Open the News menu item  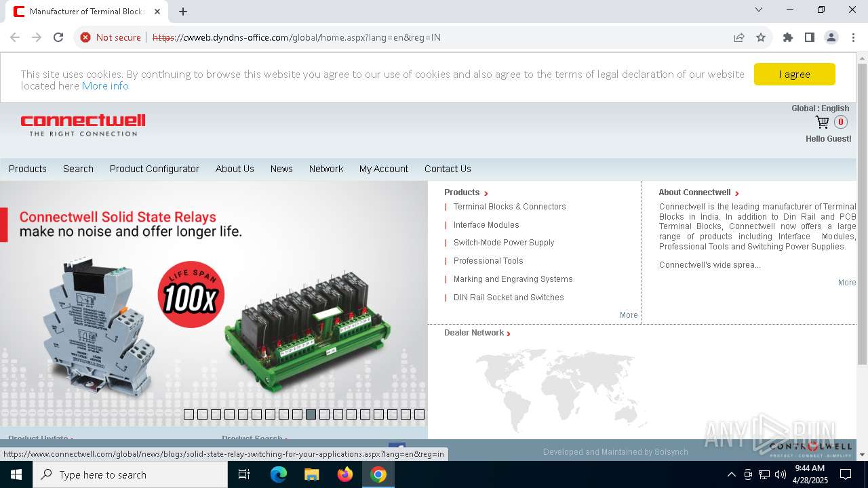coord(281,169)
